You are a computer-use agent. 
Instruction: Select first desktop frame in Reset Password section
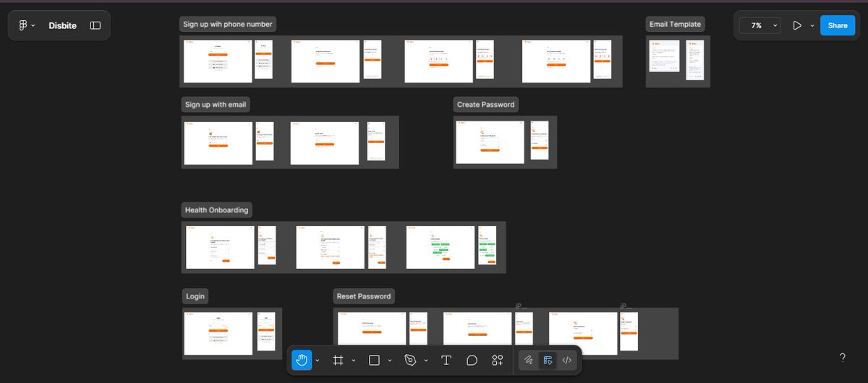click(x=373, y=329)
